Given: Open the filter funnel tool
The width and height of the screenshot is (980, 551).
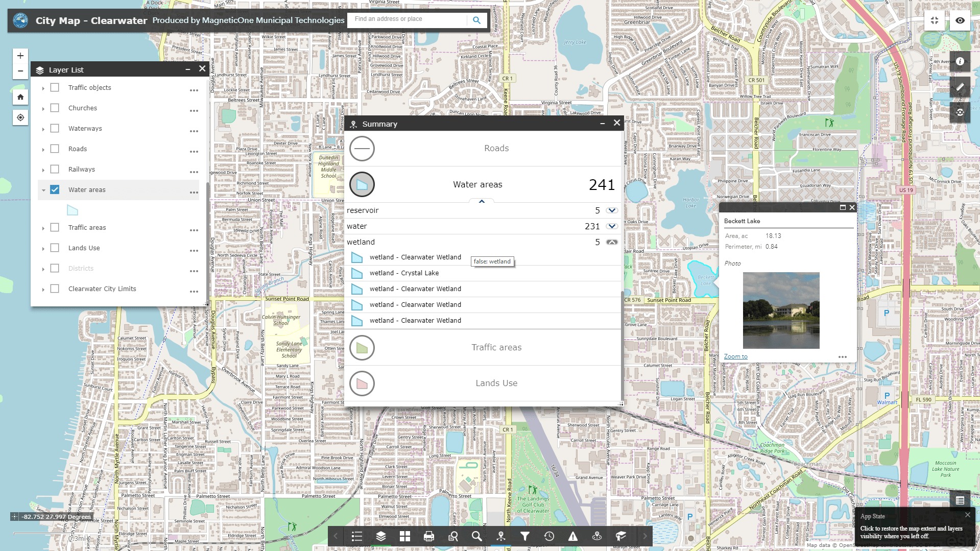Looking at the screenshot, I should click(x=524, y=536).
